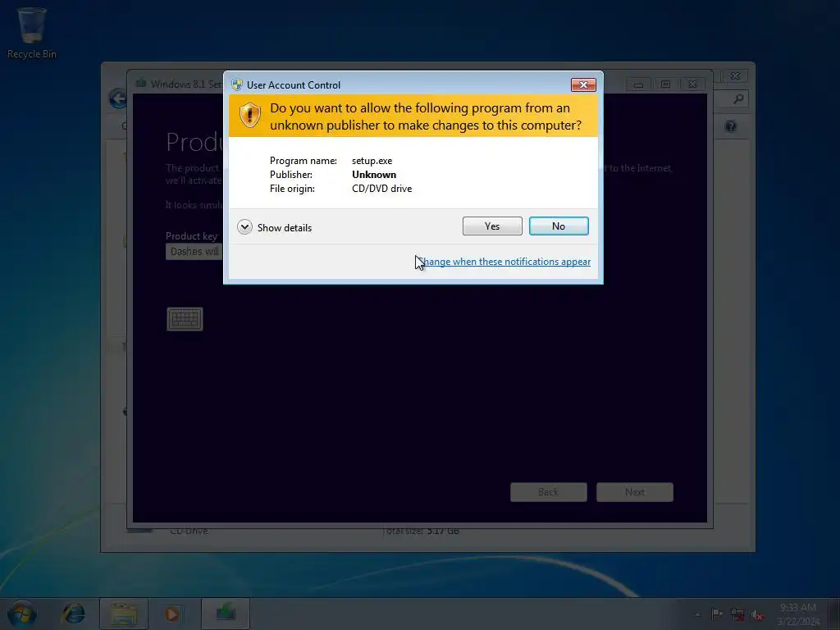
Task: Click the Product key input field
Action: (194, 251)
